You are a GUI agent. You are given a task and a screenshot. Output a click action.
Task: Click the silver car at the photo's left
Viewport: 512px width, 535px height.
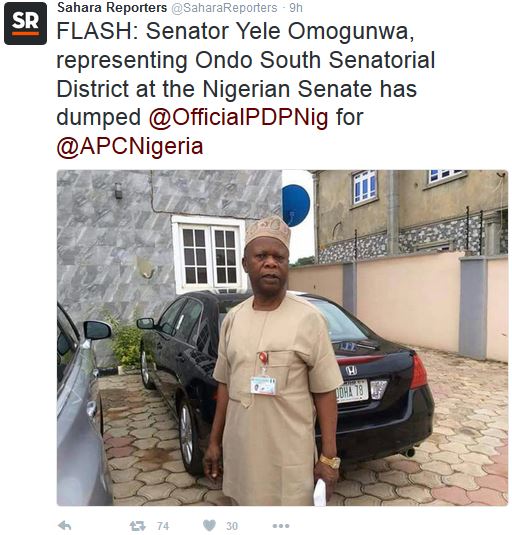click(x=84, y=409)
